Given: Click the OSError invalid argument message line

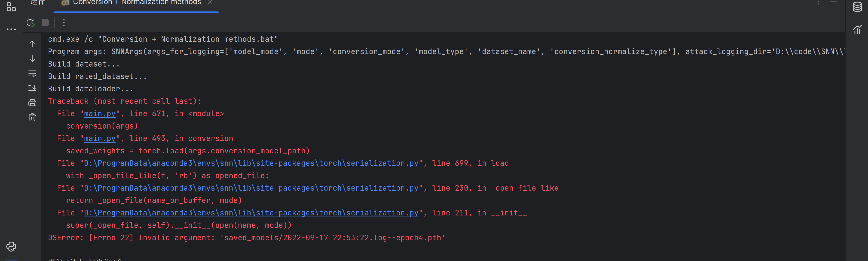Looking at the screenshot, I should pos(246,238).
